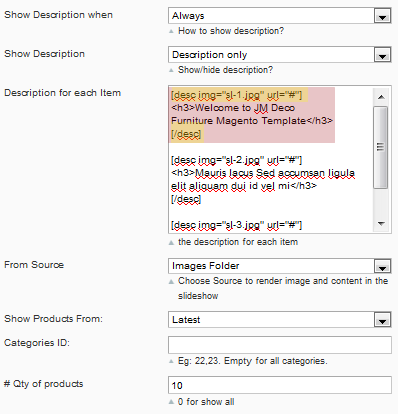Click the text 'elit aliquam dui id vel mi'
This screenshot has width=398, height=414.
pyautogui.click(x=230, y=186)
